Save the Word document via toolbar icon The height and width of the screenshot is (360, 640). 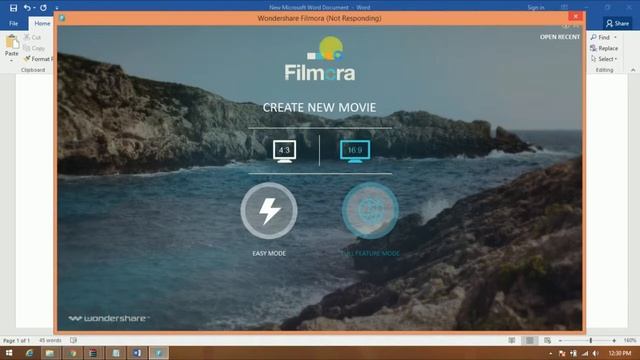(13, 8)
